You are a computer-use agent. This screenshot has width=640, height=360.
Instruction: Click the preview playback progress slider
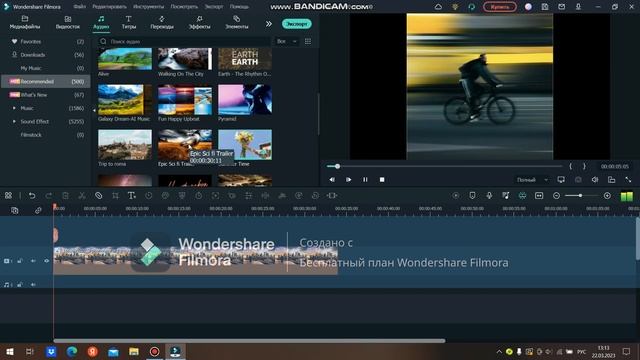point(444,166)
